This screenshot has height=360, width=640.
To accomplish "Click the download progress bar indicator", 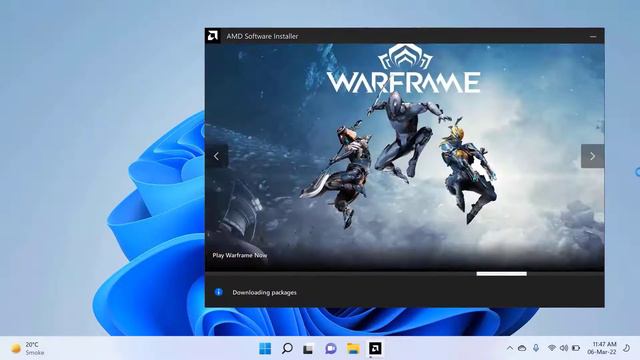I will click(x=501, y=274).
